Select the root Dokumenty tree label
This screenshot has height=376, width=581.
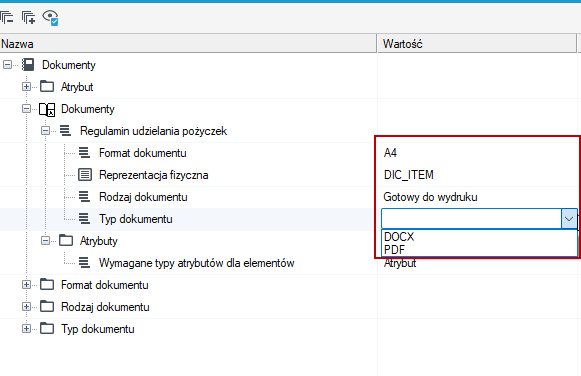(x=69, y=65)
